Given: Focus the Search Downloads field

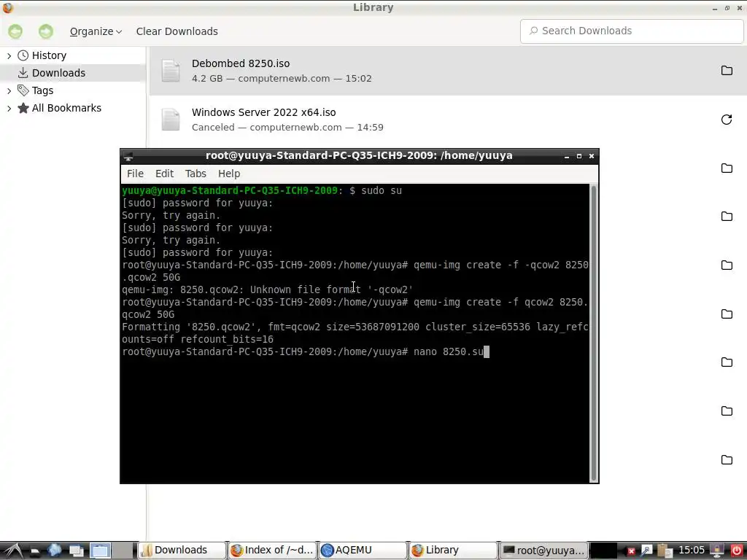Looking at the screenshot, I should pos(632,31).
